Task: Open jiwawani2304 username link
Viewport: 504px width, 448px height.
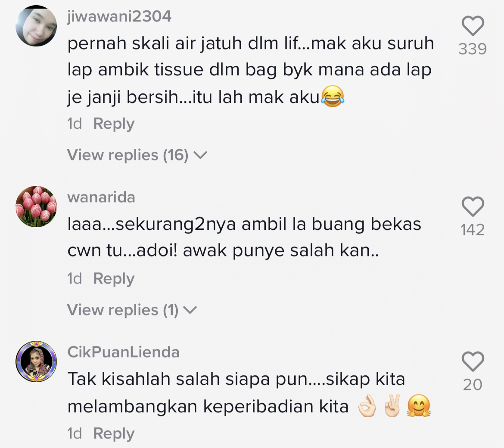Action: coord(119,17)
